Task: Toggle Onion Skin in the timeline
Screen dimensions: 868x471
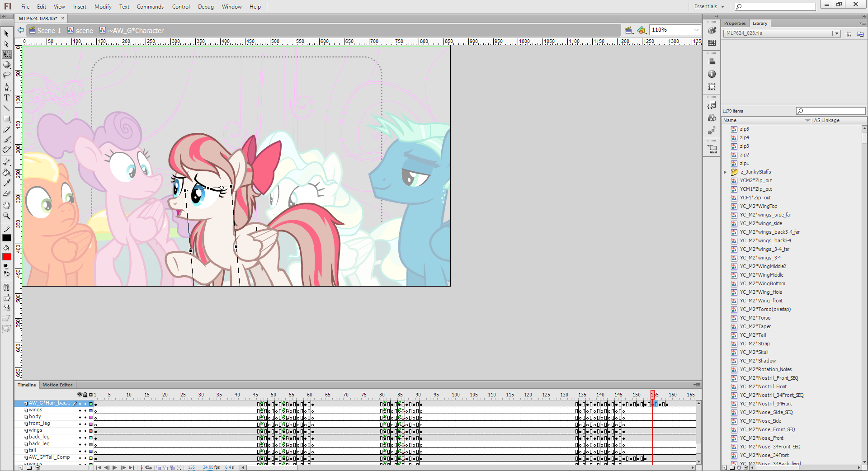Action: pyautogui.click(x=159, y=468)
